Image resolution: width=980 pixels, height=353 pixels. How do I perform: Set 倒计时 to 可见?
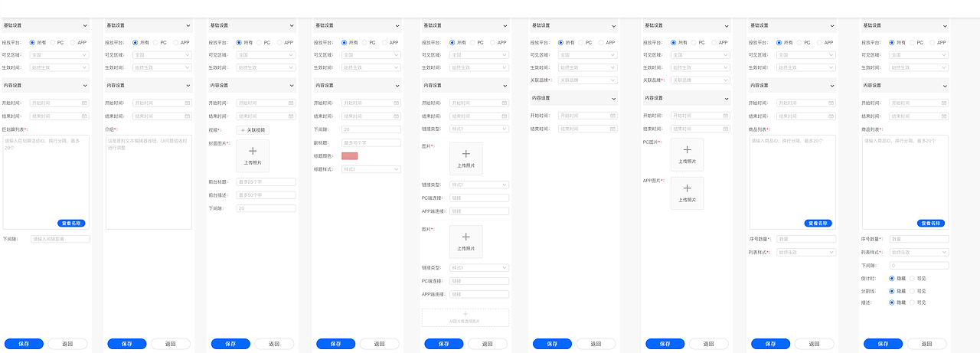pyautogui.click(x=911, y=279)
